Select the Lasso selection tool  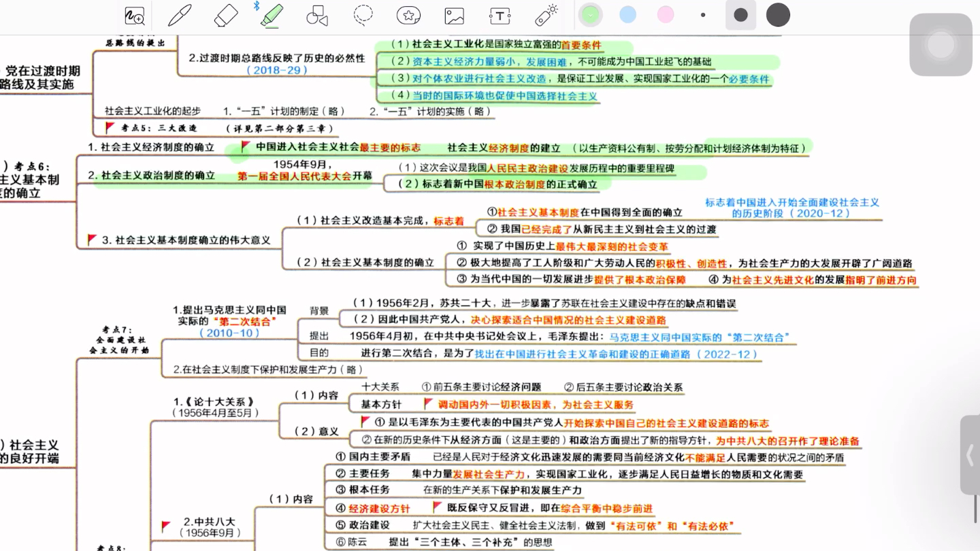point(363,15)
